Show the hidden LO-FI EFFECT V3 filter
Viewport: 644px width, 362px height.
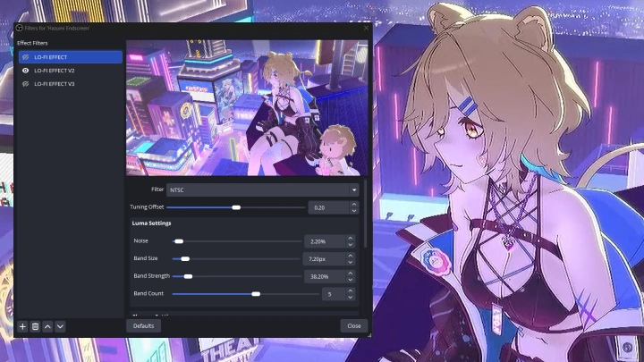coord(25,84)
